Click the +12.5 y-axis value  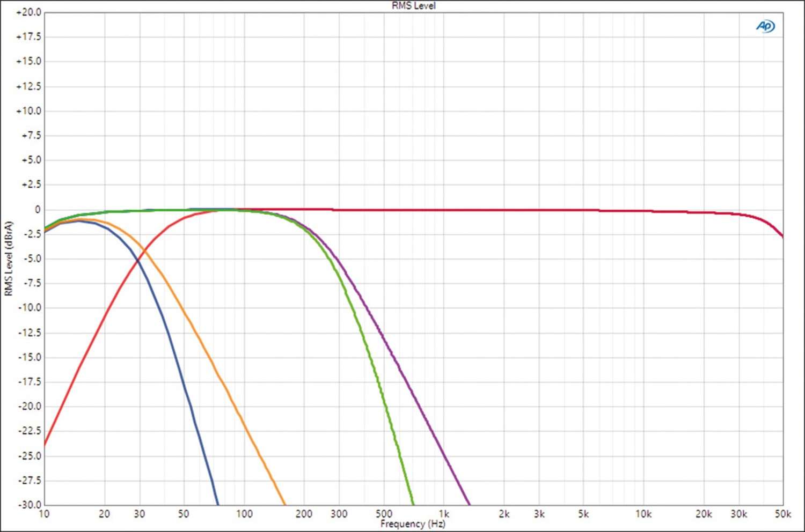coord(28,86)
